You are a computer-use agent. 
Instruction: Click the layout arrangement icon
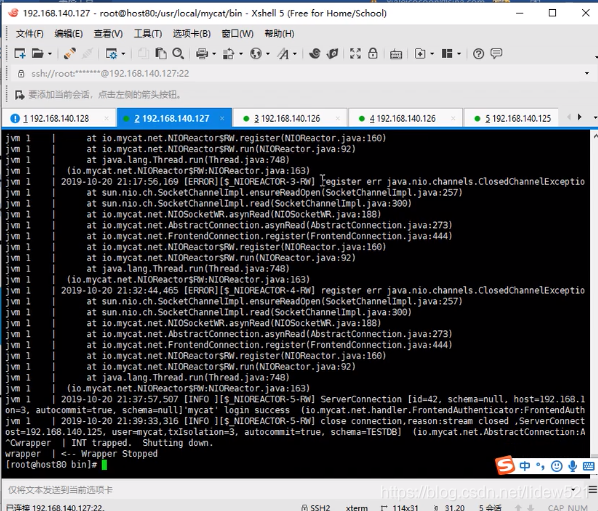(x=447, y=54)
